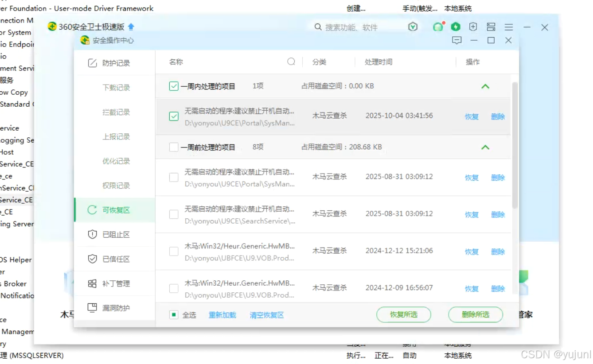Switch to 已信任区 section
The image size is (593, 364).
click(x=115, y=259)
